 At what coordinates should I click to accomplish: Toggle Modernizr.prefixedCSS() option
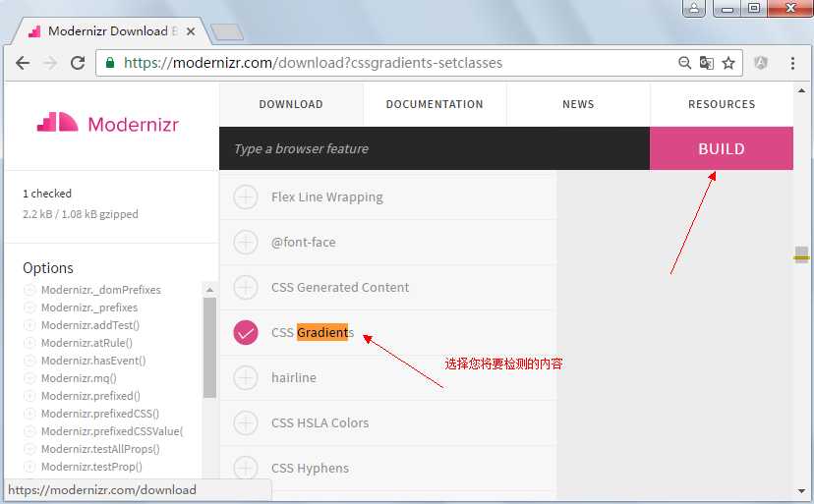click(x=29, y=414)
